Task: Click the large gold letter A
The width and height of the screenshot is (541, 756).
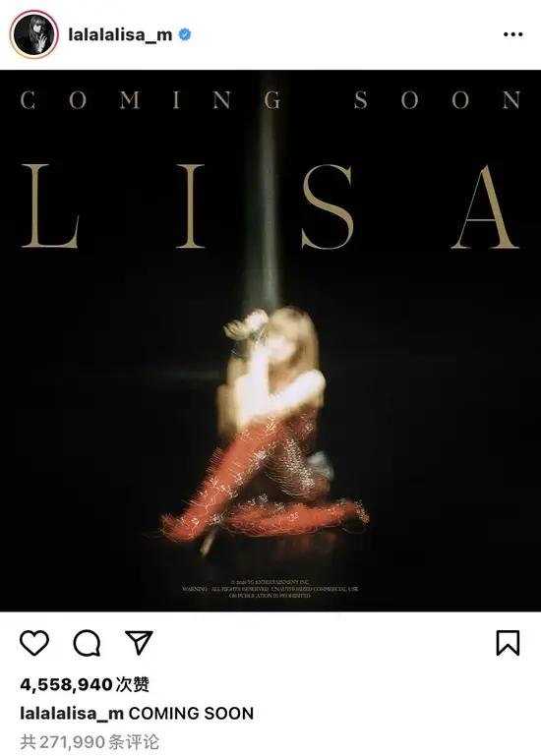Action: pos(485,206)
